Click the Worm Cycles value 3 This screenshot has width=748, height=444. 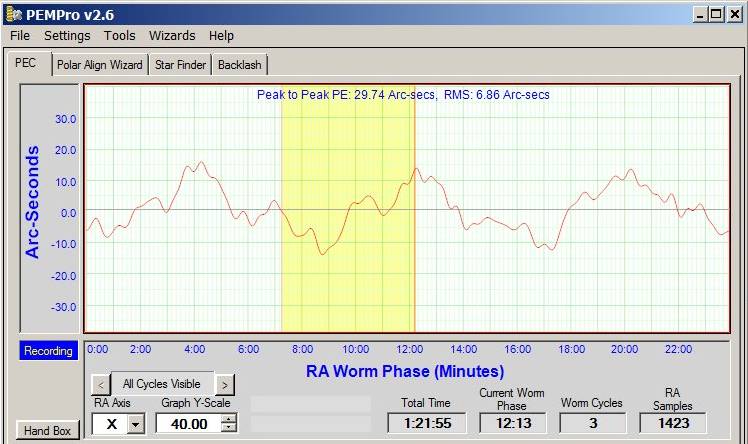click(593, 423)
